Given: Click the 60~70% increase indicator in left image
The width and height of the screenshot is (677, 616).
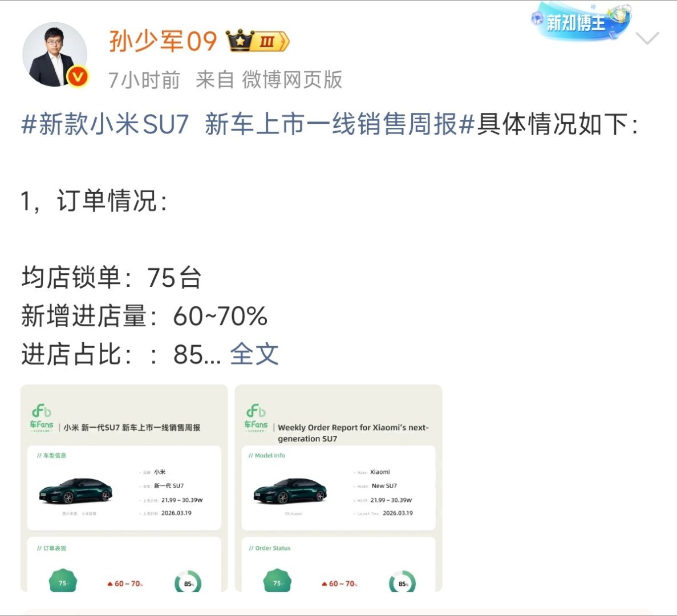Looking at the screenshot, I should pos(125,583).
